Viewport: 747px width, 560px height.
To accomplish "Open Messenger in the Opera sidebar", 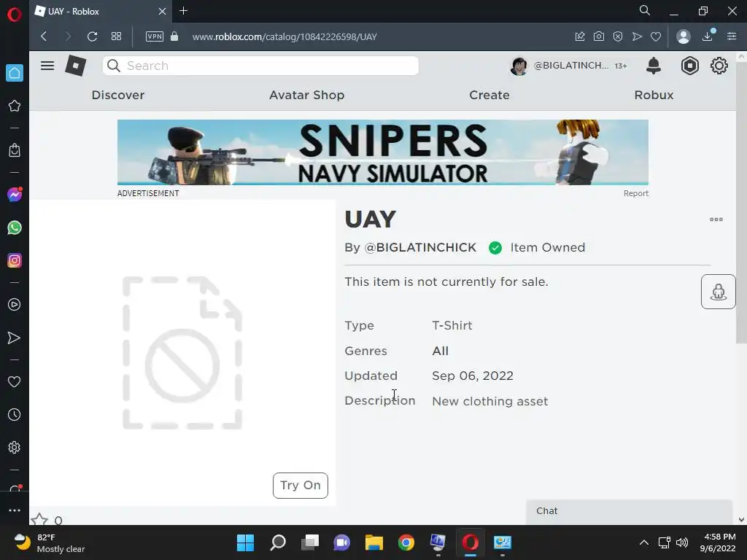I will pyautogui.click(x=15, y=194).
